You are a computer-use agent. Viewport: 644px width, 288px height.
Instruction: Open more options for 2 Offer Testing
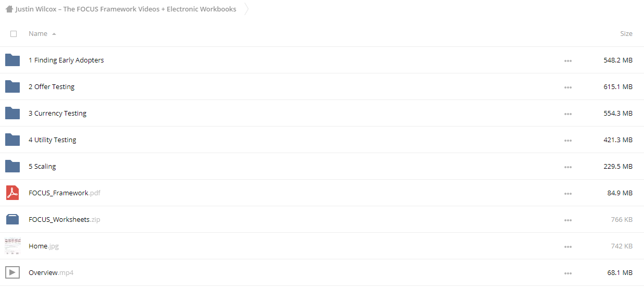tap(568, 87)
